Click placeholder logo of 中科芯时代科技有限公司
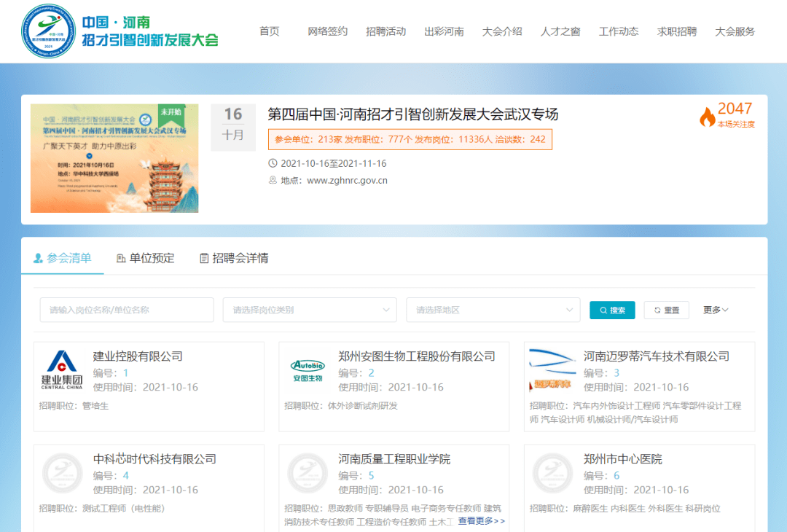The height and width of the screenshot is (532, 787). point(62,473)
